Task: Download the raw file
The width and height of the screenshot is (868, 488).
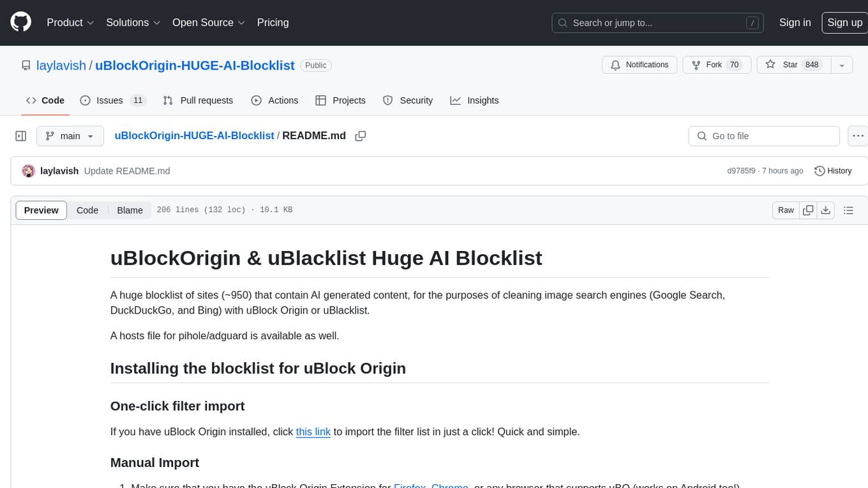Action: 825,210
